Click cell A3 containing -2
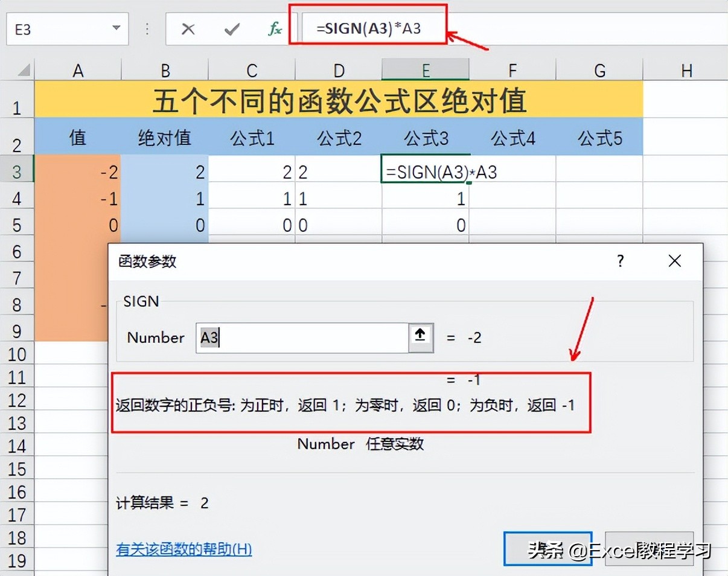Image resolution: width=728 pixels, height=576 pixels. tap(78, 169)
